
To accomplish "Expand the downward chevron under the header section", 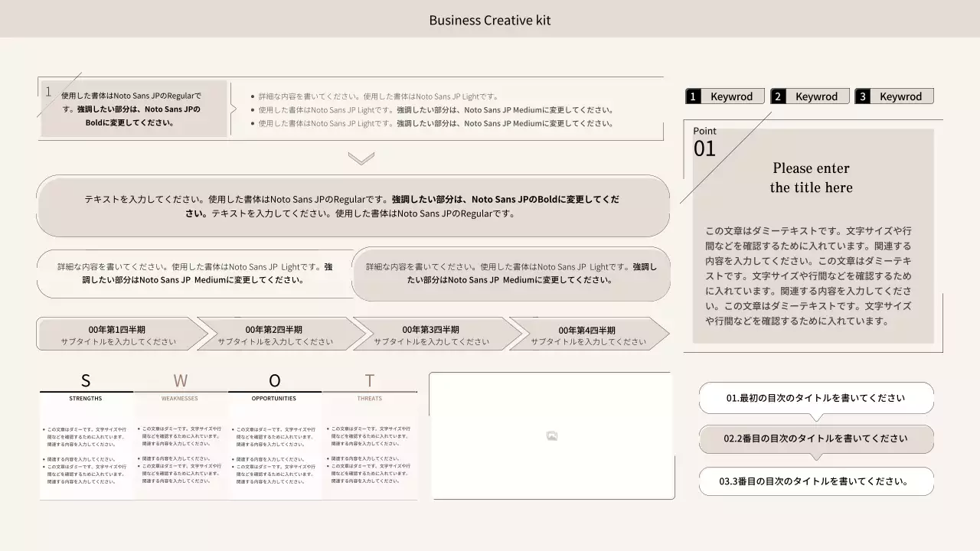I will 360,158.
